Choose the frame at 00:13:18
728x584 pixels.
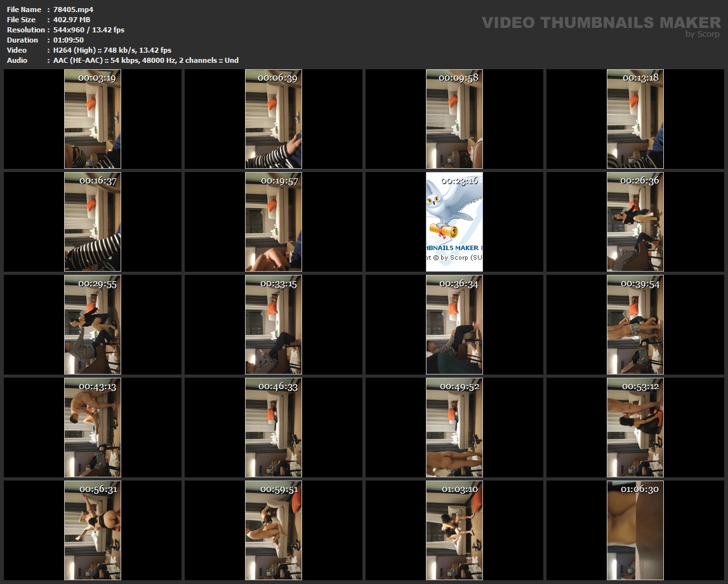coord(635,119)
